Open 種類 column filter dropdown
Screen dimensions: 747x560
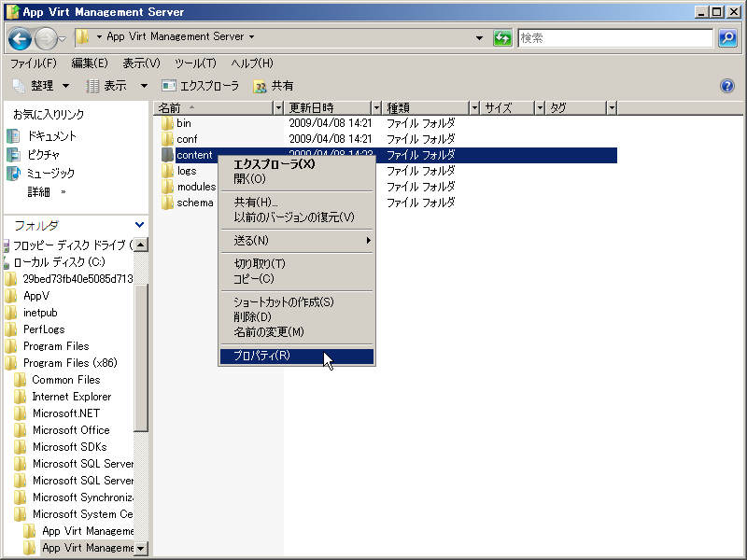tap(474, 108)
